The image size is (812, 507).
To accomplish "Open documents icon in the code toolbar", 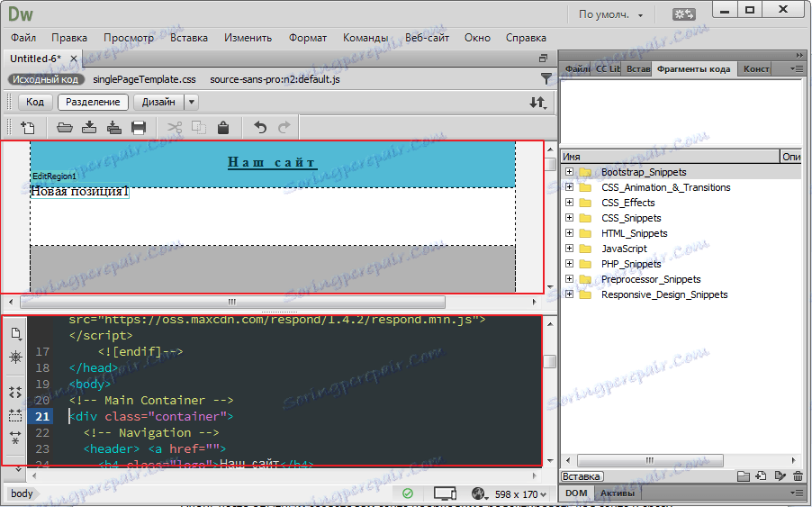I will [x=15, y=333].
